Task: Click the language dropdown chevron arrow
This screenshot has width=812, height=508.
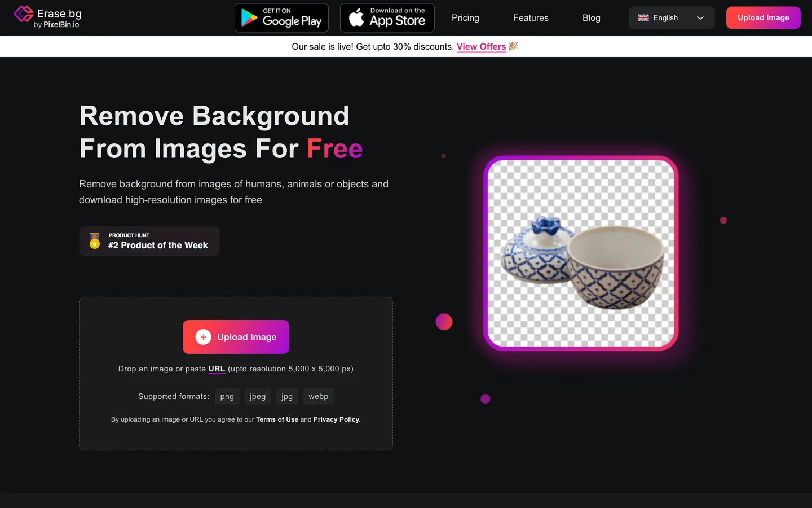Action: click(x=700, y=18)
